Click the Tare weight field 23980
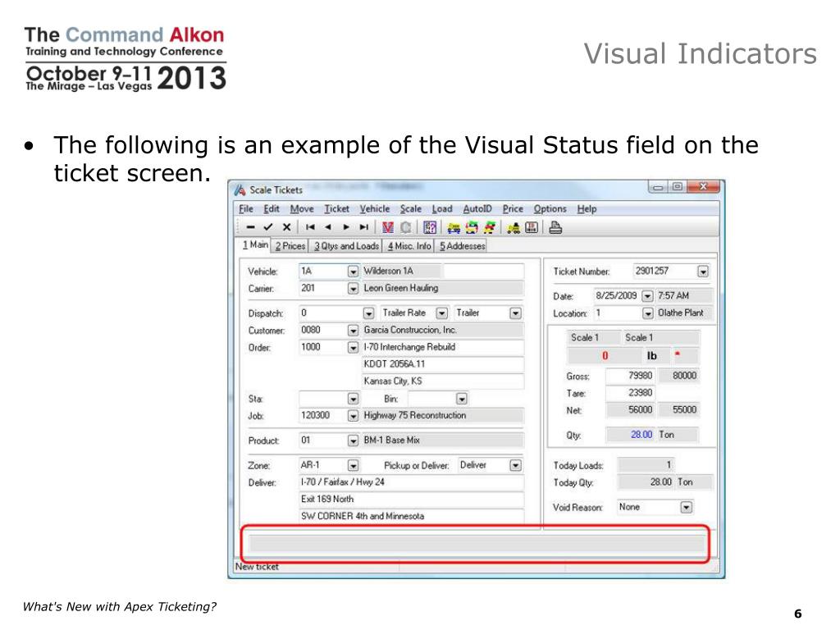This screenshot has width=840, height=630. point(630,393)
